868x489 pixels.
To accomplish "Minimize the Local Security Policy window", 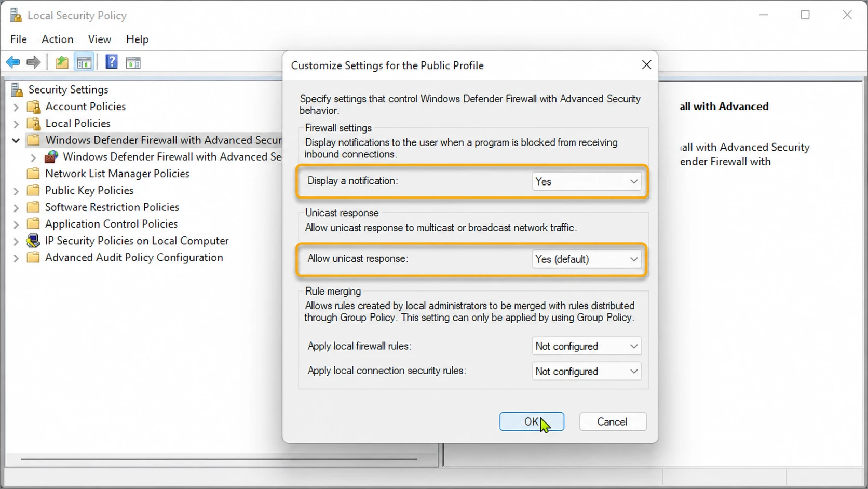I will click(764, 15).
